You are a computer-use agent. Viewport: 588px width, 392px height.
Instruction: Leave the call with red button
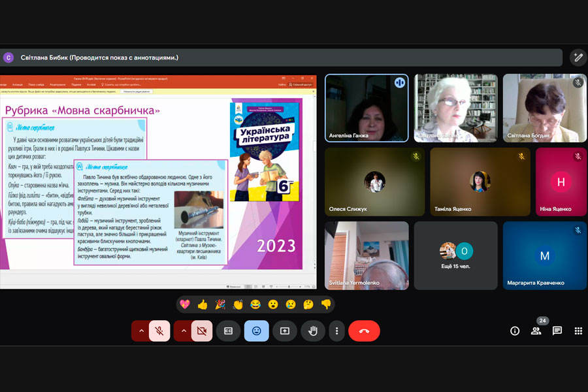click(x=364, y=331)
